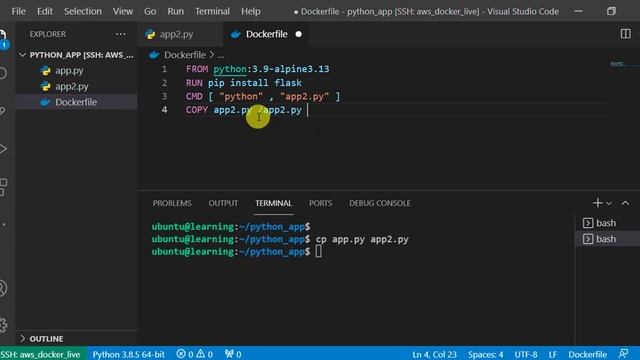Change indentation via Spaces: 4

485,354
